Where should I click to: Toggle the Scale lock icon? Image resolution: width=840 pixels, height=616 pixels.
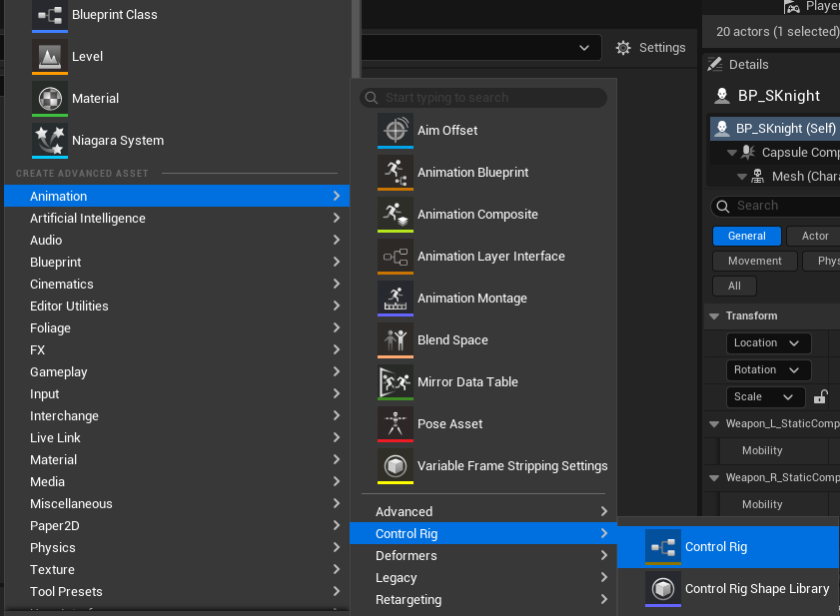click(x=821, y=397)
